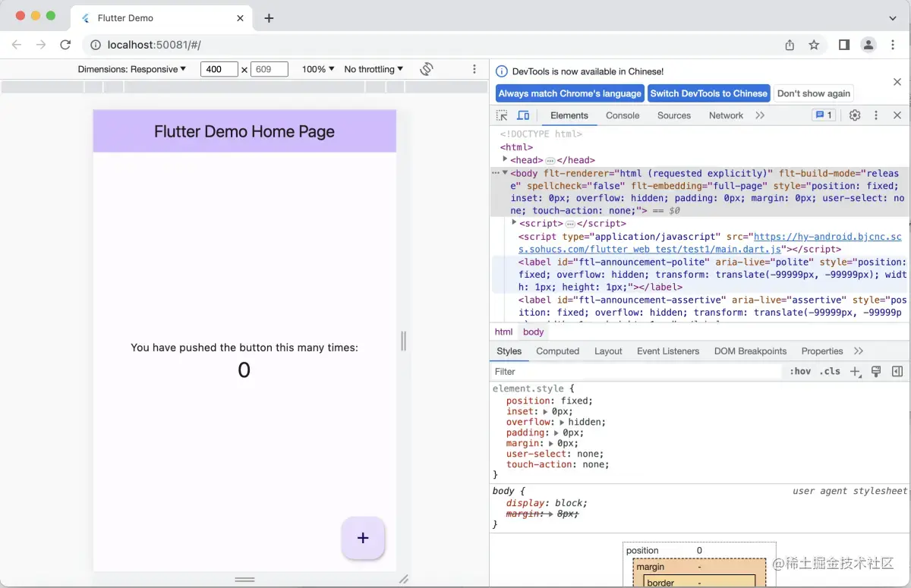Click the localhost address bar
Image resolution: width=911 pixels, height=588 pixels.
(x=433, y=45)
